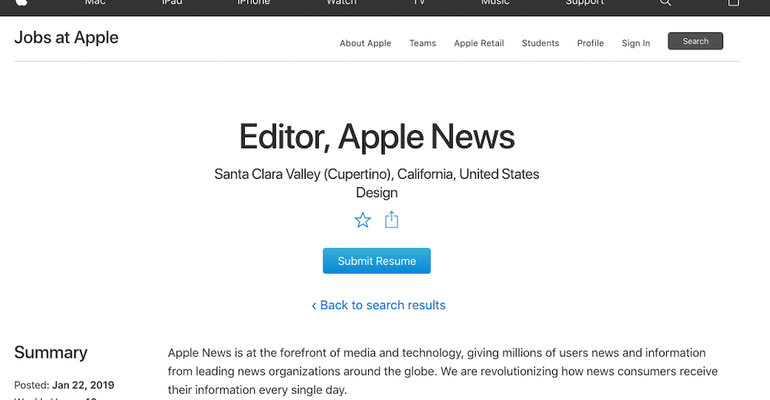This screenshot has width=770, height=400.
Task: Open the Music section in top nav
Action: pyautogui.click(x=495, y=3)
